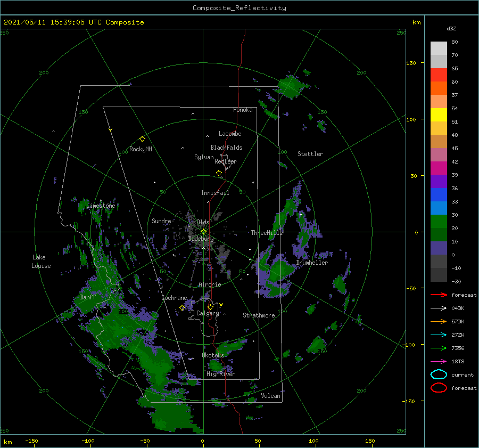Click the Ponoka label
479x448 pixels.
click(243, 110)
